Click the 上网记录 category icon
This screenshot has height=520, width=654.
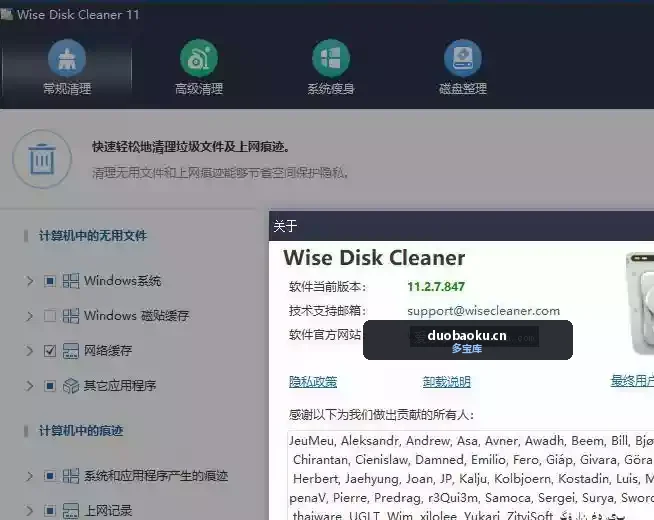pyautogui.click(x=71, y=511)
